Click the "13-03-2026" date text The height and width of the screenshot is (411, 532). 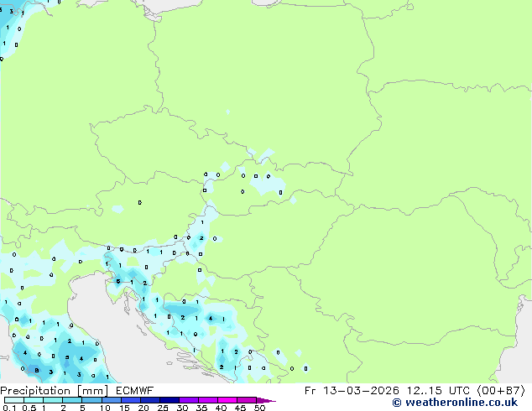(x=361, y=391)
